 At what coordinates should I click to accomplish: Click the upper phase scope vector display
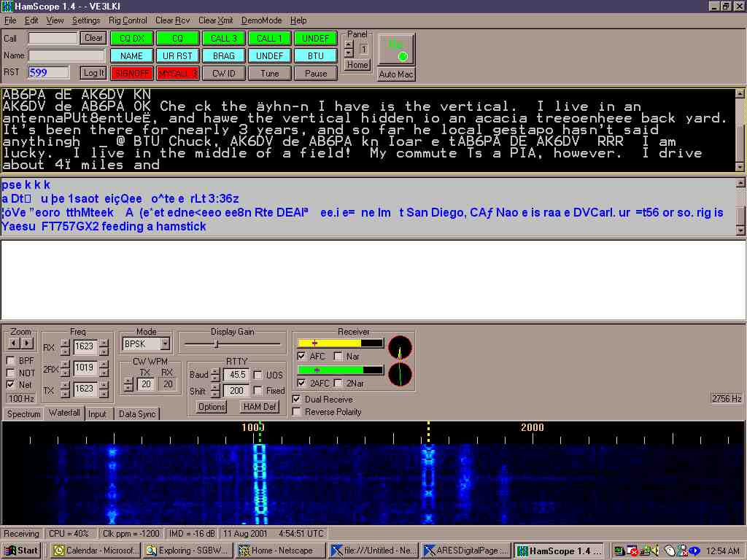[400, 348]
